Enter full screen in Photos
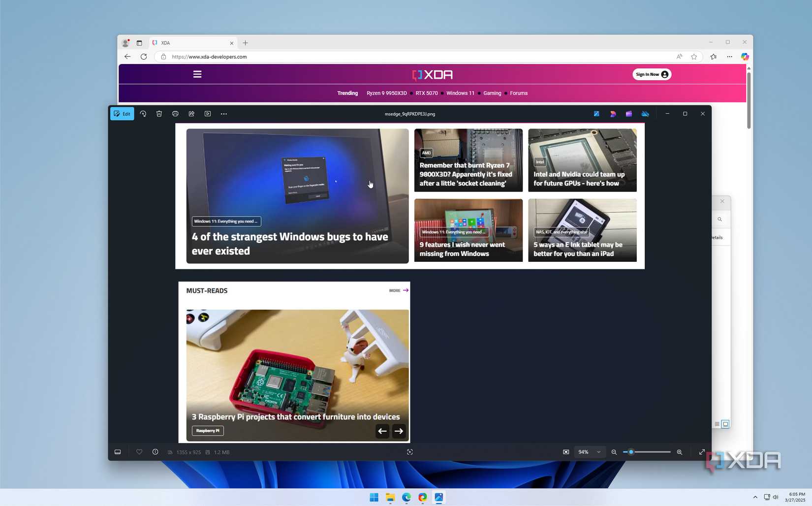812x506 pixels. (702, 452)
